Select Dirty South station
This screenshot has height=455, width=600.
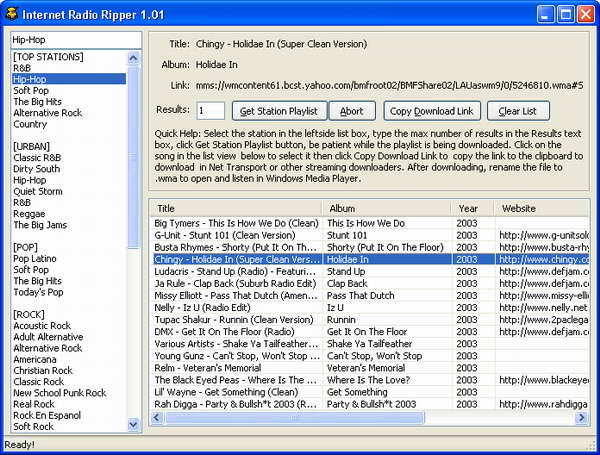(36, 169)
